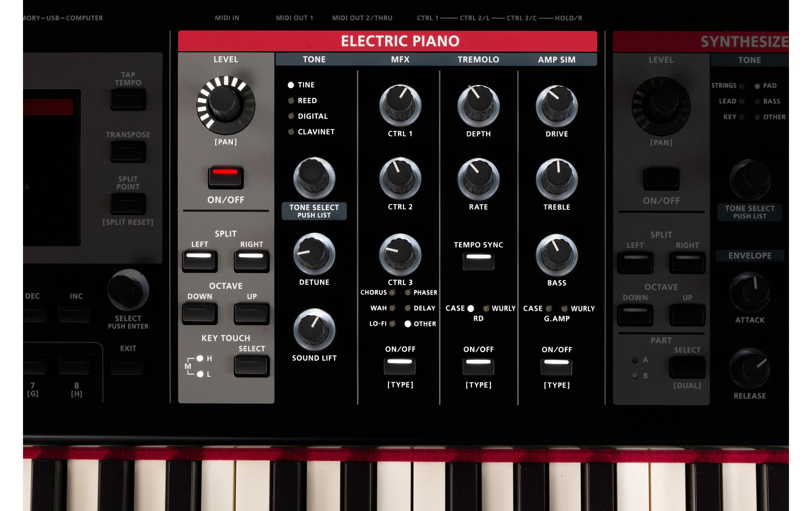Adjust the amp sim BASS knob
This screenshot has height=511, width=812.
click(x=557, y=255)
